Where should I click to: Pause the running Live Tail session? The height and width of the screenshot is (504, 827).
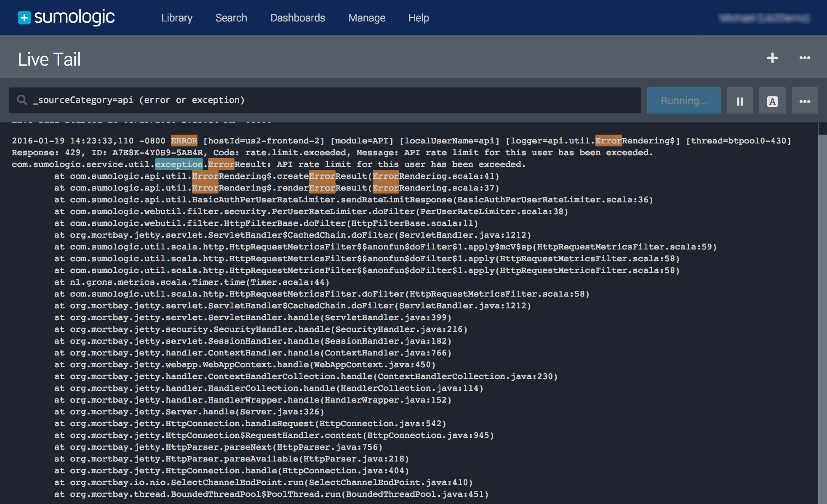tap(740, 101)
